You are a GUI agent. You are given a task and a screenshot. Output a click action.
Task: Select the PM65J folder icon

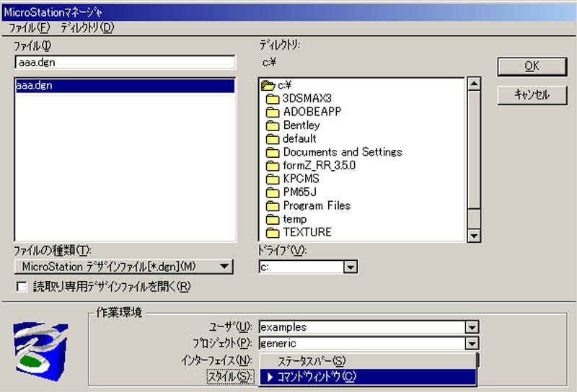pos(273,192)
